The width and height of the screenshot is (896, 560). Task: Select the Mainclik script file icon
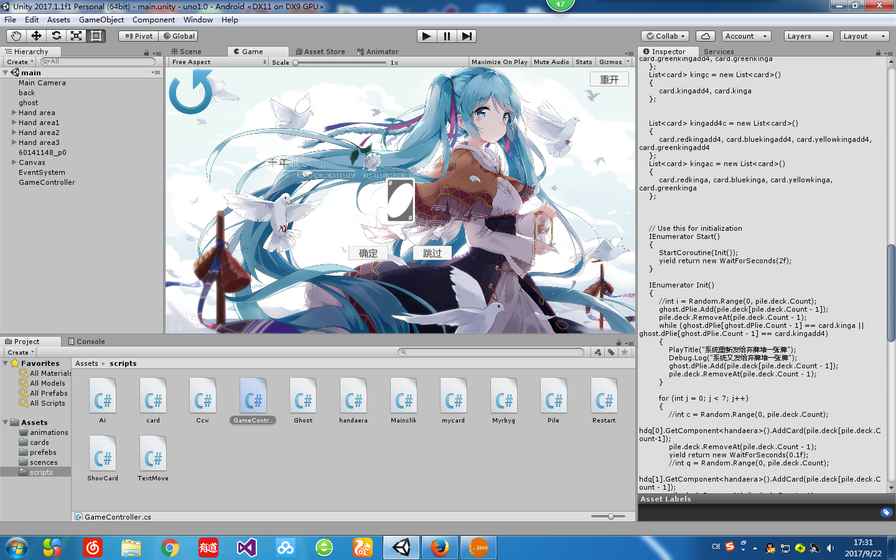tap(403, 395)
